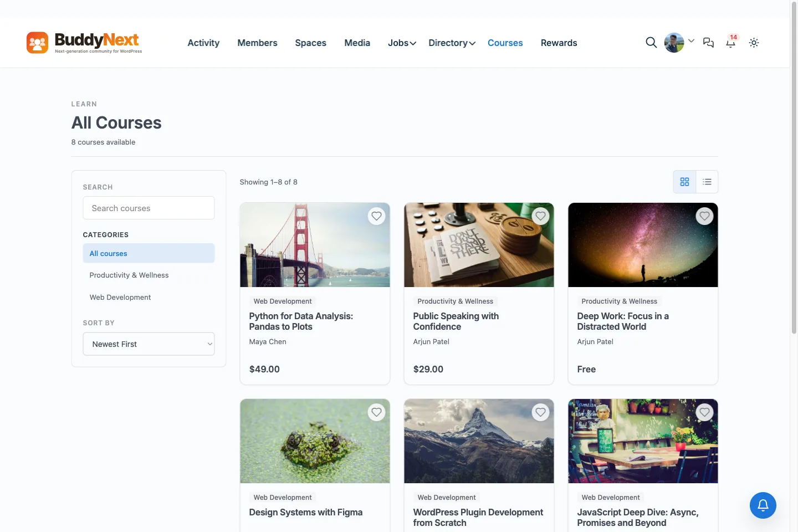Image resolution: width=798 pixels, height=532 pixels.
Task: Open the site search magnifier icon
Action: click(651, 43)
